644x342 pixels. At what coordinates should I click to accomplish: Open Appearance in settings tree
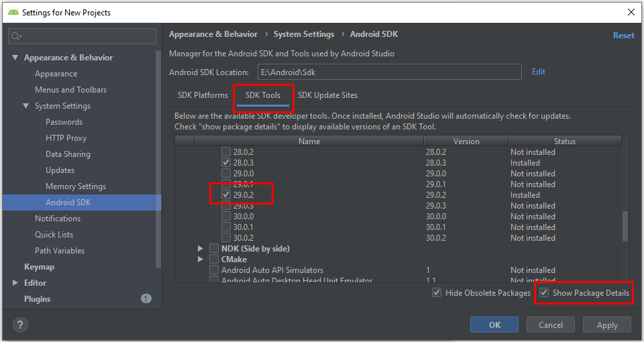[56, 74]
